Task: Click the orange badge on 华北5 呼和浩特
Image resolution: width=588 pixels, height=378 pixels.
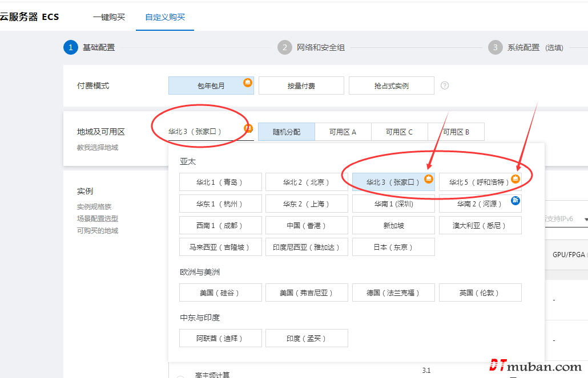Action: pos(515,178)
